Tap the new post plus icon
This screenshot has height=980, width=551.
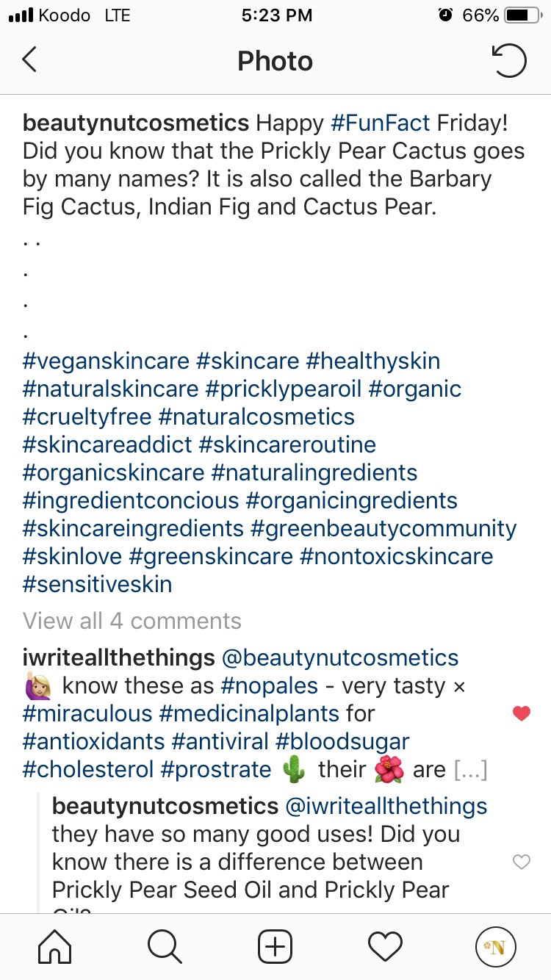coord(275,946)
